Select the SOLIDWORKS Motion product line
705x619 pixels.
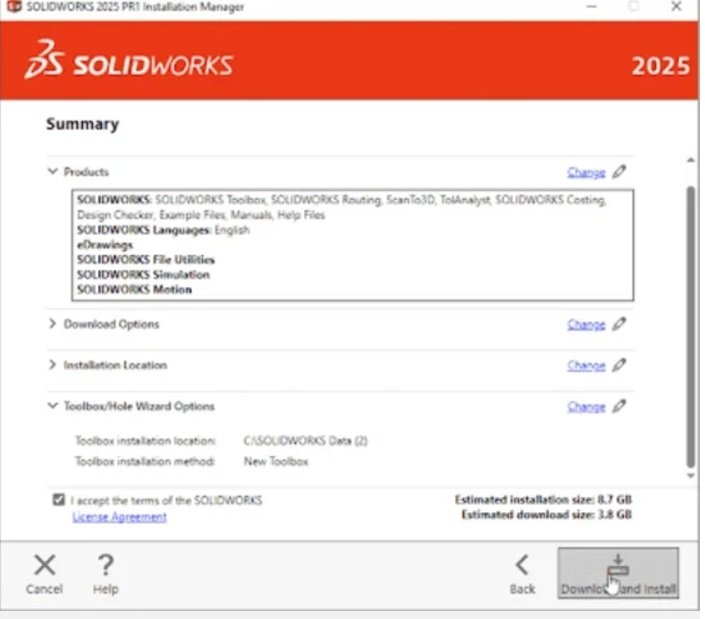coord(134,289)
